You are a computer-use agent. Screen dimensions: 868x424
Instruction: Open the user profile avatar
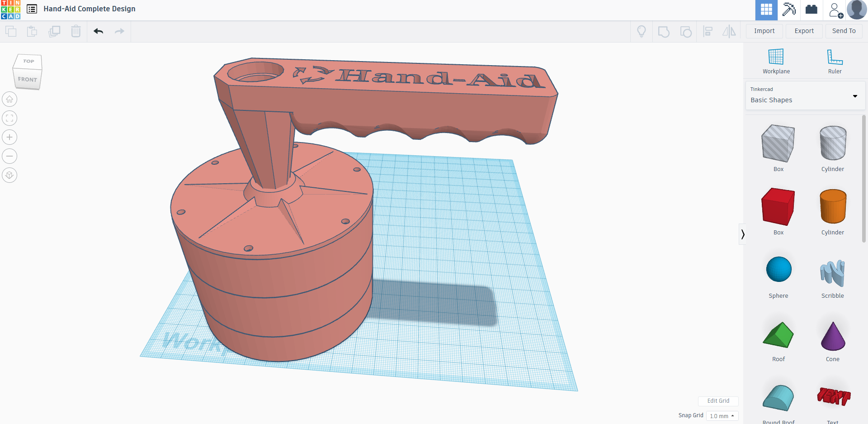(x=857, y=10)
